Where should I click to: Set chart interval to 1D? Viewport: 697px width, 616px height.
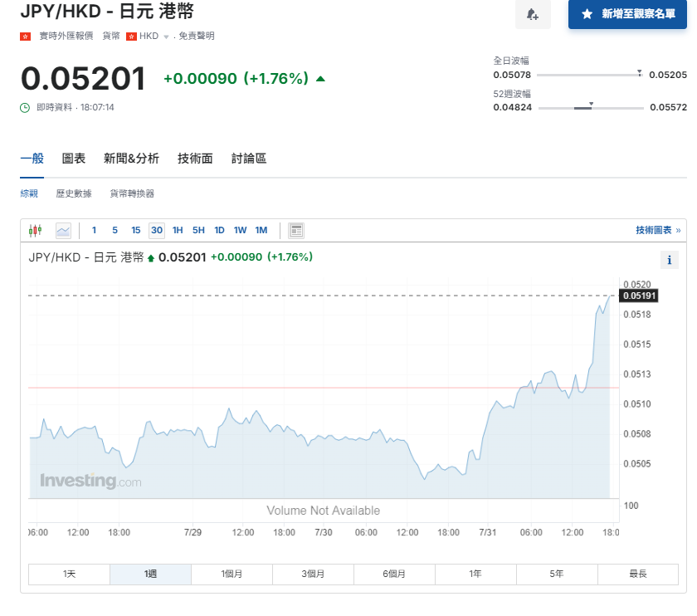point(219,230)
